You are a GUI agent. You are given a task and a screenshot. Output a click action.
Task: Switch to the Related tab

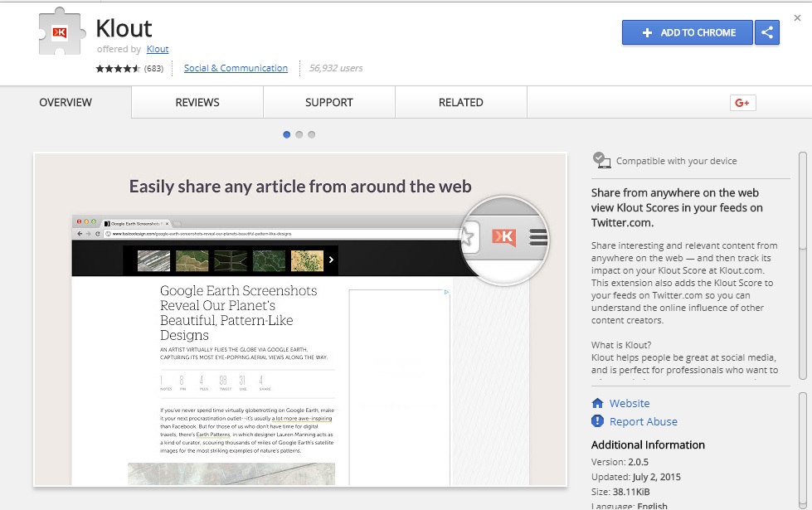[x=461, y=103]
